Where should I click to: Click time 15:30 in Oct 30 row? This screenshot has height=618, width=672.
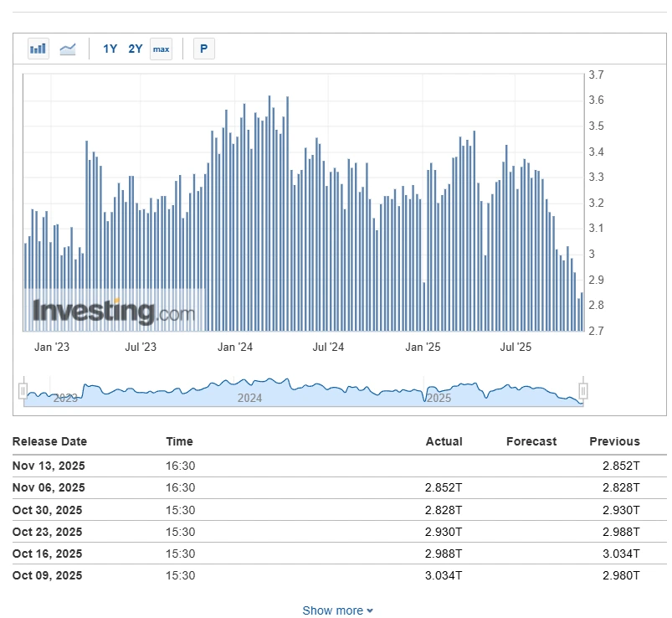[x=181, y=510]
